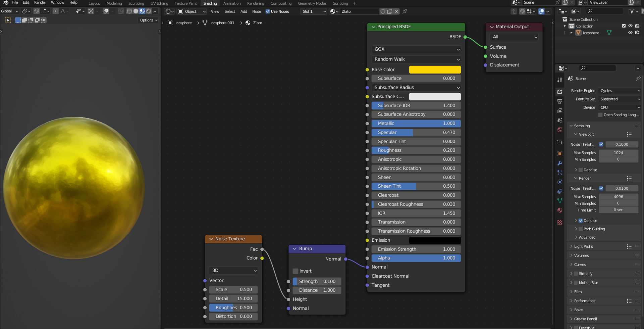This screenshot has width=644, height=329.
Task: Click the yellow Base Color swatch
Action: 435,69
